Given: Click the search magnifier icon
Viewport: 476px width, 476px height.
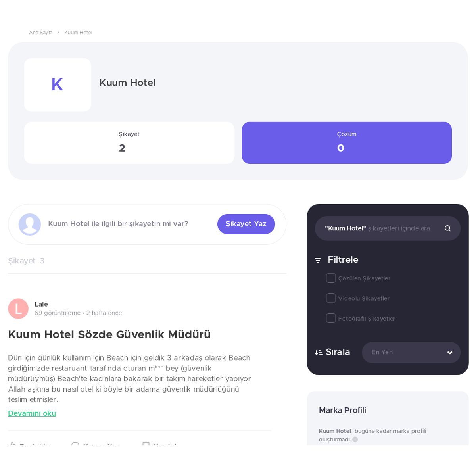Looking at the screenshot, I should [x=447, y=228].
